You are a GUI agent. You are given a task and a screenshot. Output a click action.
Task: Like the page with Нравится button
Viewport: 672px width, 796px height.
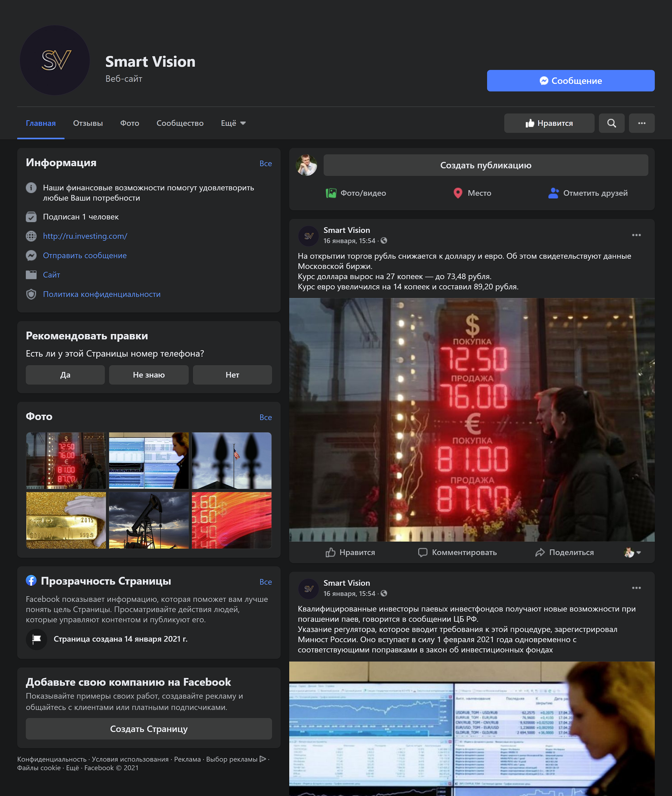click(x=549, y=123)
